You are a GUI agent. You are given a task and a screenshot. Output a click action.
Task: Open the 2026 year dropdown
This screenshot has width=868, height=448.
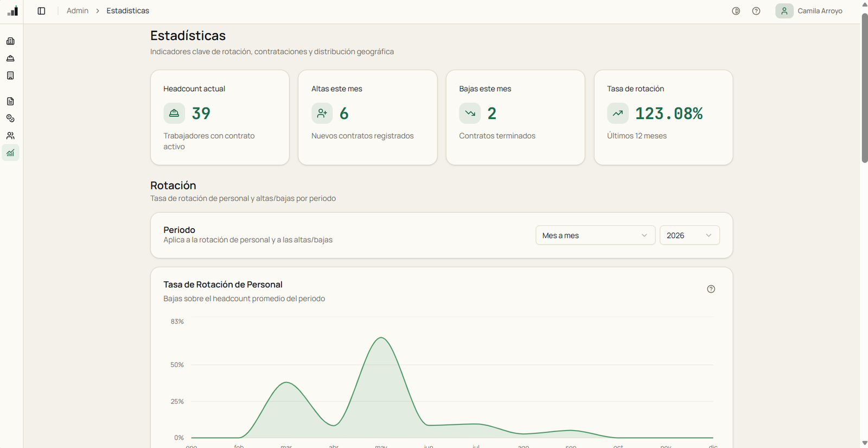click(690, 235)
